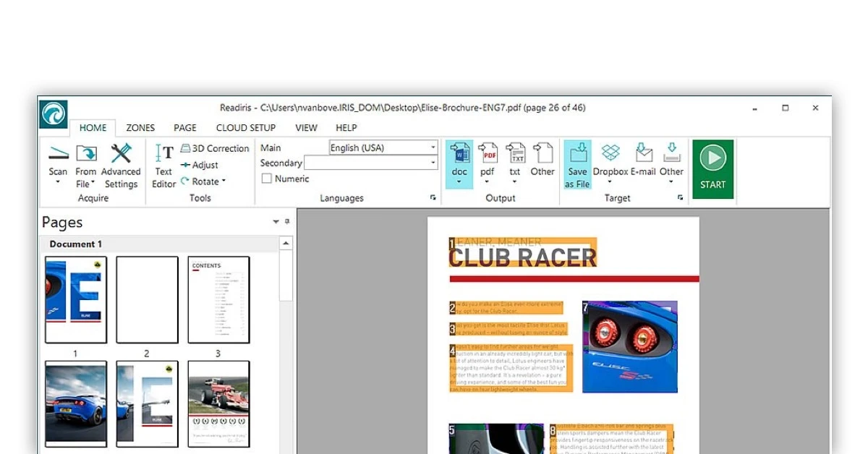Apply 3D Correction
868x454 pixels.
click(215, 148)
